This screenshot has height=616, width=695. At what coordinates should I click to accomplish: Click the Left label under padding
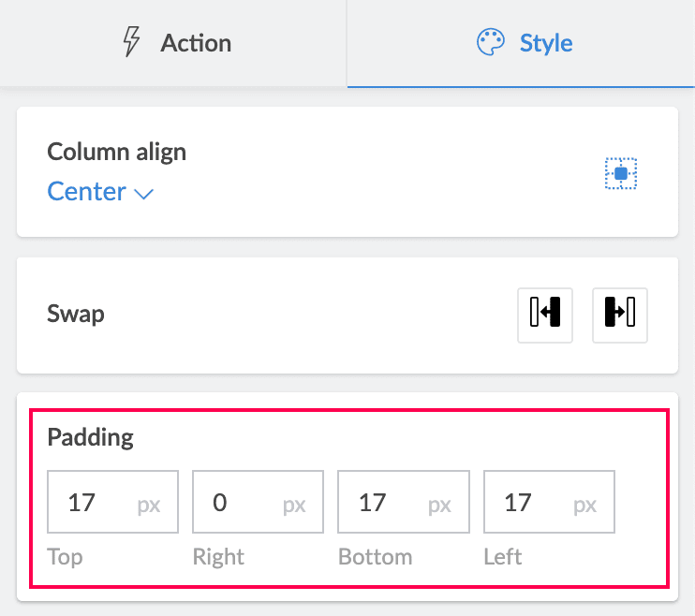click(x=502, y=557)
